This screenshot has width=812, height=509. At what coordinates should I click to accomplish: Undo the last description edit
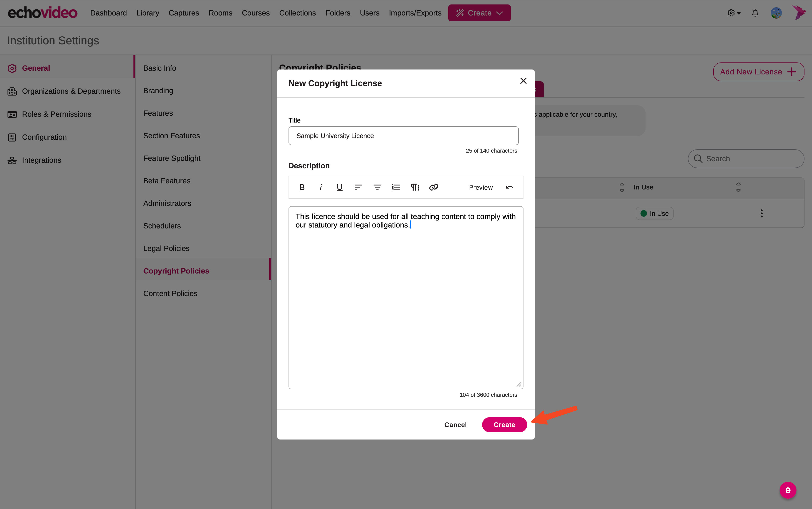[510, 187]
